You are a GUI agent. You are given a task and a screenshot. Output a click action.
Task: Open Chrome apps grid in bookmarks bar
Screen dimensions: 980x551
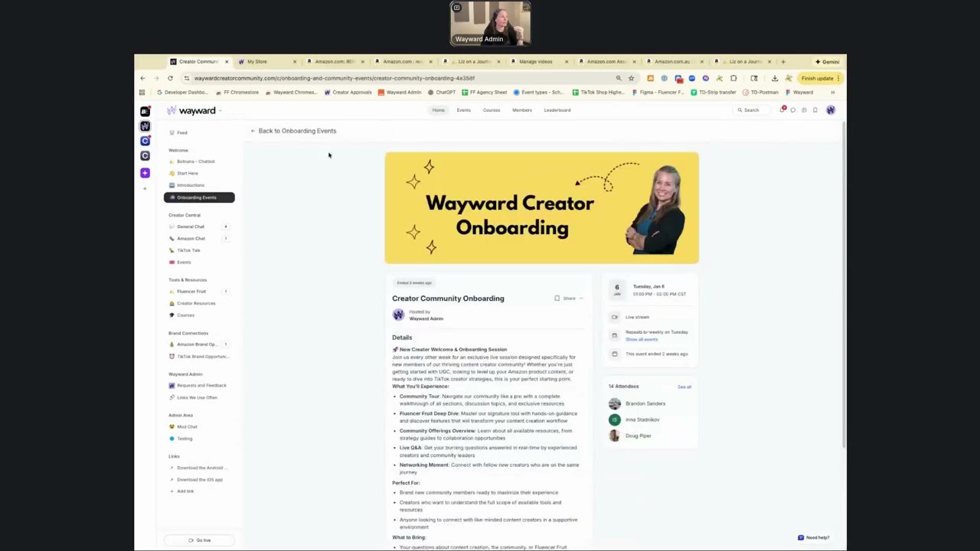click(142, 93)
